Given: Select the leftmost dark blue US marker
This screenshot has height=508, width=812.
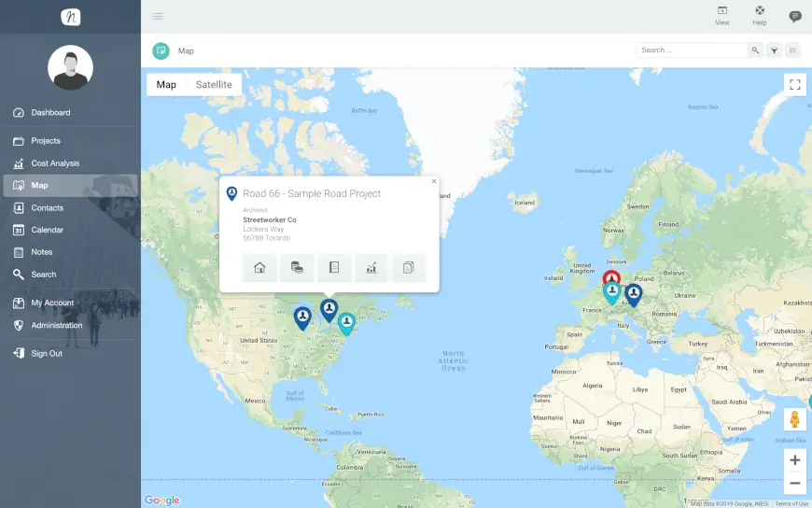Looking at the screenshot, I should pyautogui.click(x=303, y=318).
